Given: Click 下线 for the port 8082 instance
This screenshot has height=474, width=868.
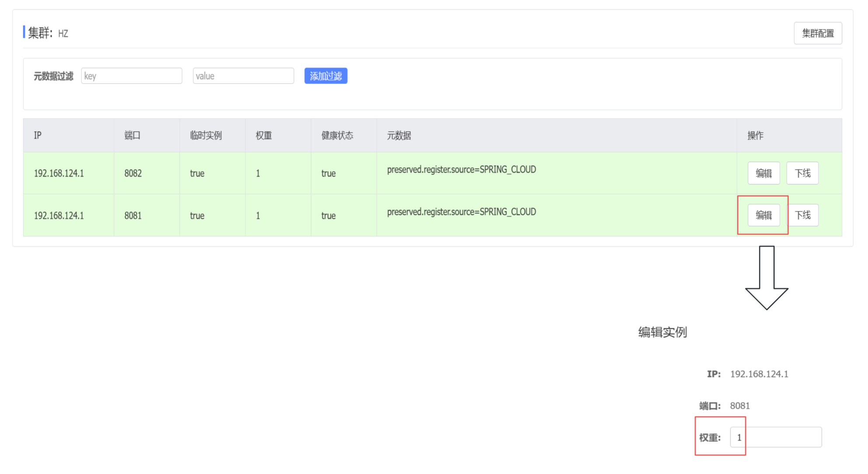Looking at the screenshot, I should coord(802,173).
